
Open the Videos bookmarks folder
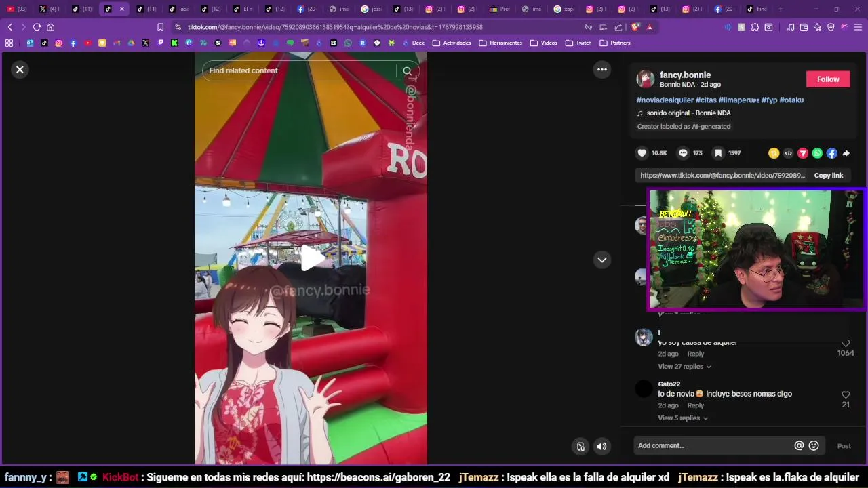pyautogui.click(x=544, y=43)
